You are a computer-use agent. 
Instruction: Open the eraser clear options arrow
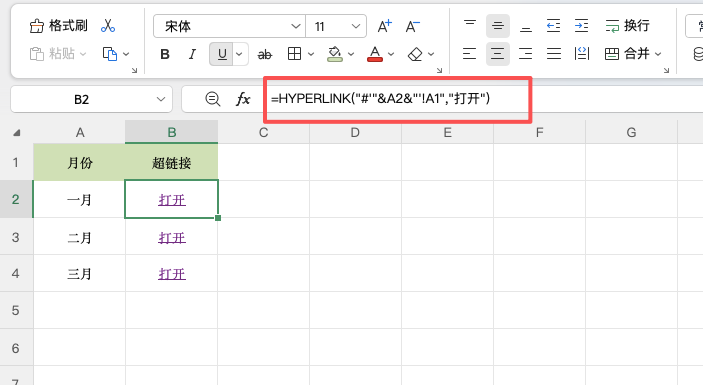coord(431,54)
